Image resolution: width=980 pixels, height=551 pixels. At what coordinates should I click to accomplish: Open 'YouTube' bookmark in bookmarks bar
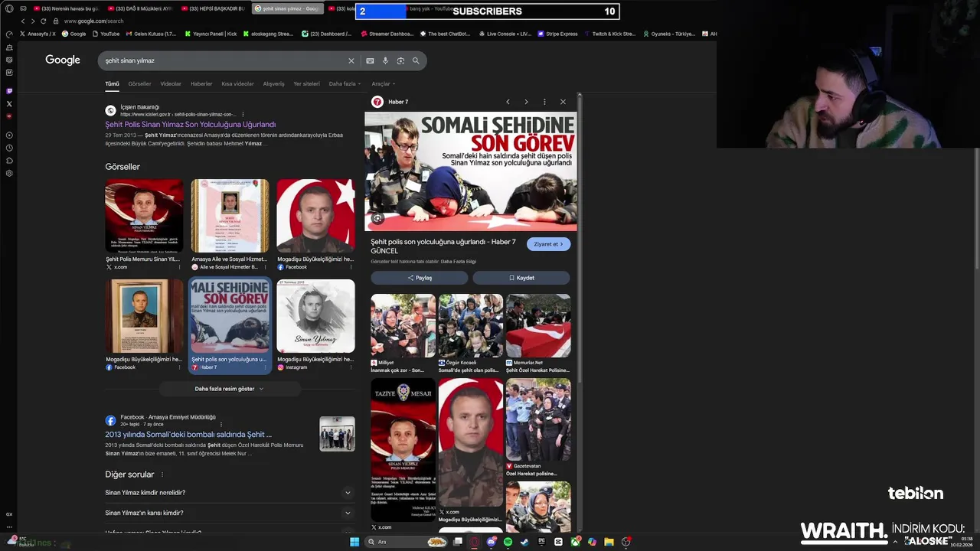pos(106,34)
